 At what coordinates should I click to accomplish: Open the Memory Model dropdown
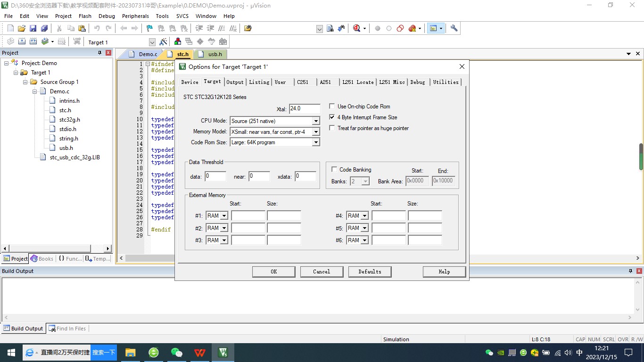(x=316, y=132)
